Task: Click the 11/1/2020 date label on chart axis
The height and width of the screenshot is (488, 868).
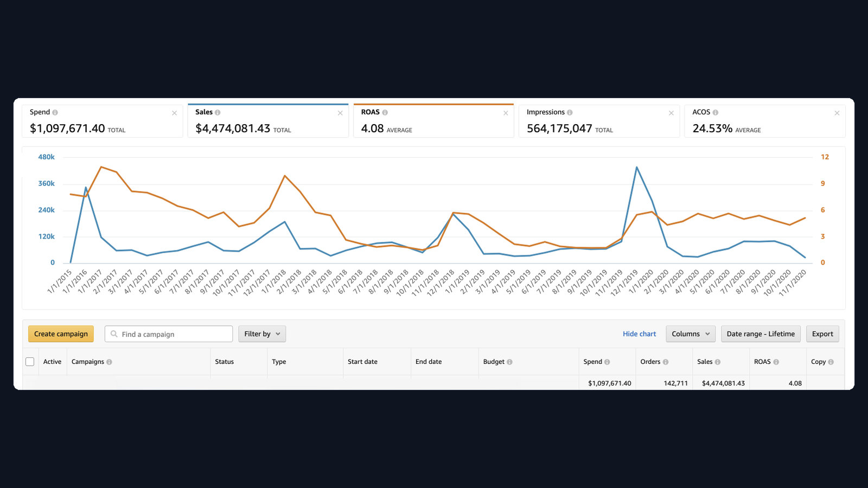Action: pos(793,282)
